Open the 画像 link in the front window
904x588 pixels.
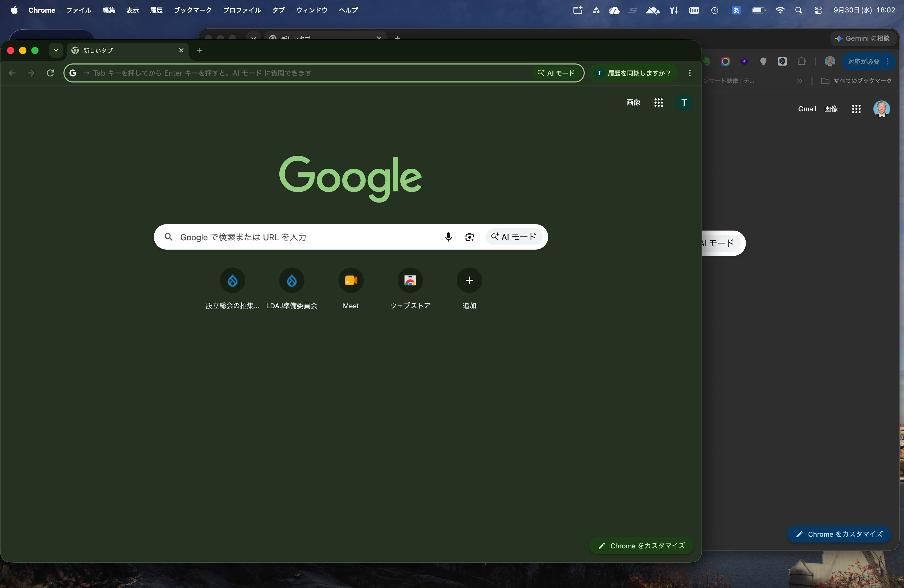coord(633,103)
